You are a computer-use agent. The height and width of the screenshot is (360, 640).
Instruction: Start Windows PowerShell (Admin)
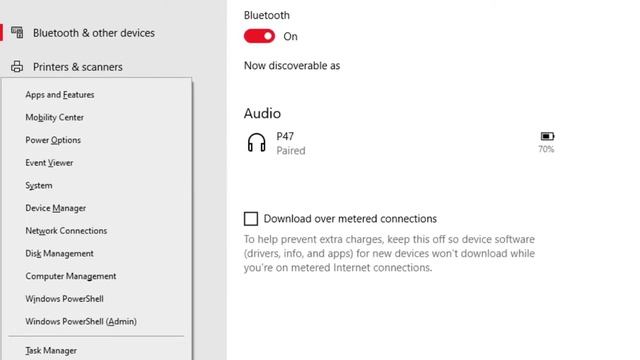81,322
